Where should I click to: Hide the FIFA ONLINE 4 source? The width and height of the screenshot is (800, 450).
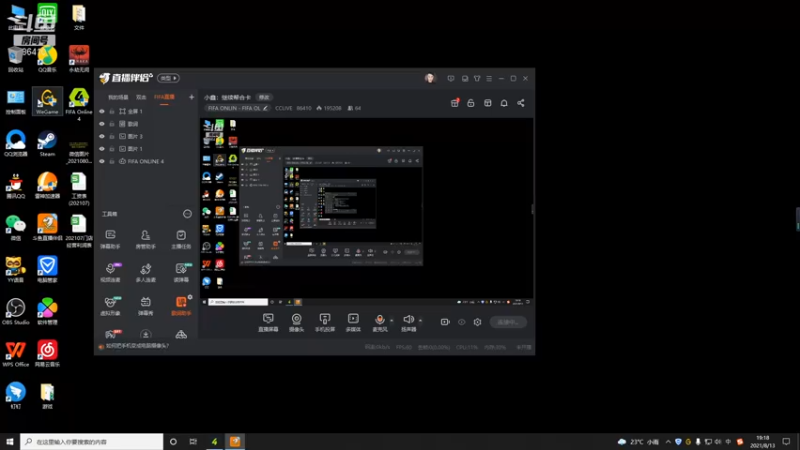(x=102, y=161)
